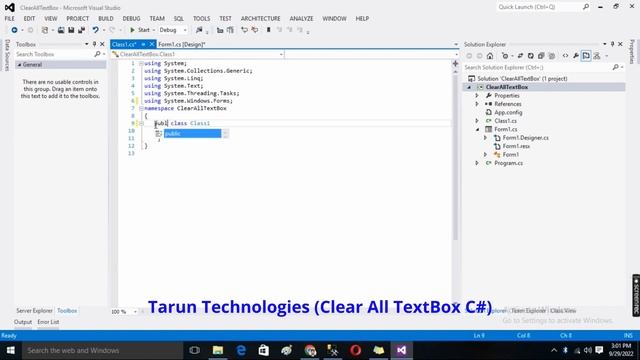Open the EDIT menu
The height and width of the screenshot is (360, 640).
tap(29, 18)
